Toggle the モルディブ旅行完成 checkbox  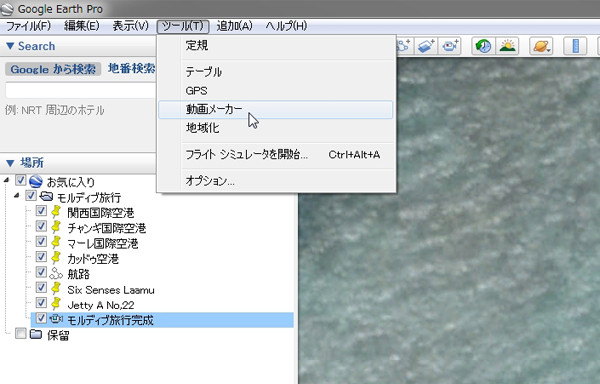coord(41,318)
